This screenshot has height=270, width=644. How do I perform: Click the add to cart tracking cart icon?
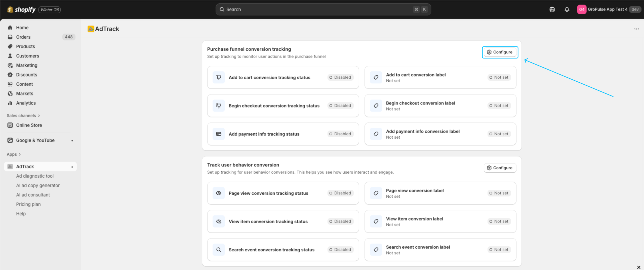coord(219,77)
